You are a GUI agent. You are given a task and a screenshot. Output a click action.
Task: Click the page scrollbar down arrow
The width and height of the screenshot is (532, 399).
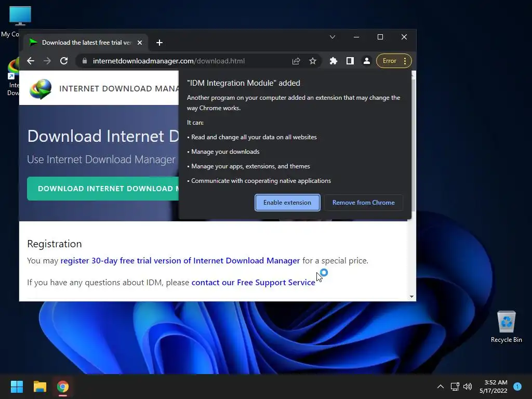tap(411, 297)
